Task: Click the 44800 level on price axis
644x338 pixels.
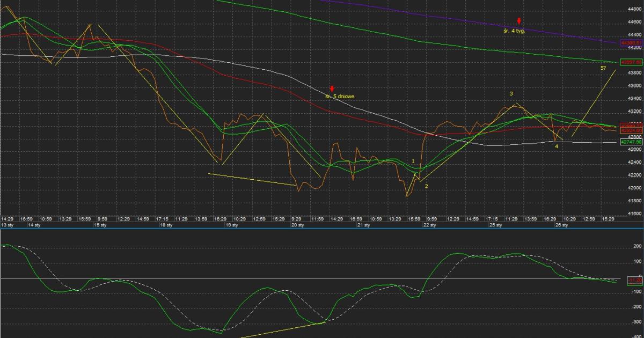Action: click(x=634, y=9)
